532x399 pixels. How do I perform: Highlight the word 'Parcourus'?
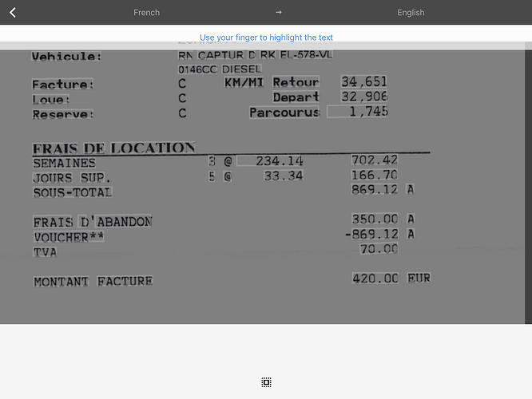[284, 113]
